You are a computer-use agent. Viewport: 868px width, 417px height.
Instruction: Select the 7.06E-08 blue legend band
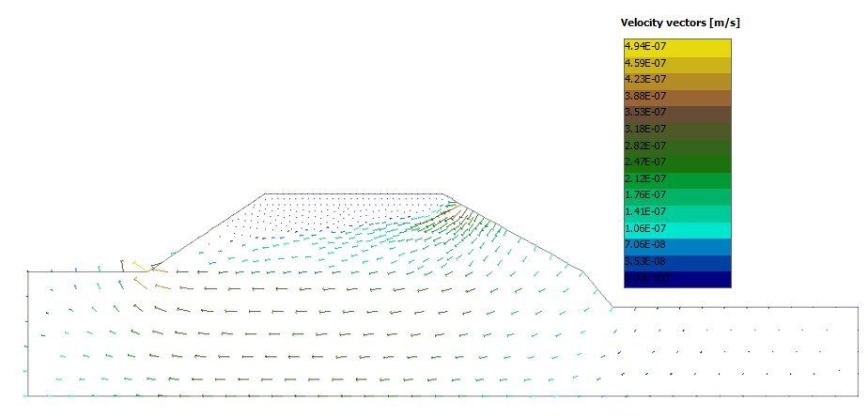pyautogui.click(x=677, y=246)
